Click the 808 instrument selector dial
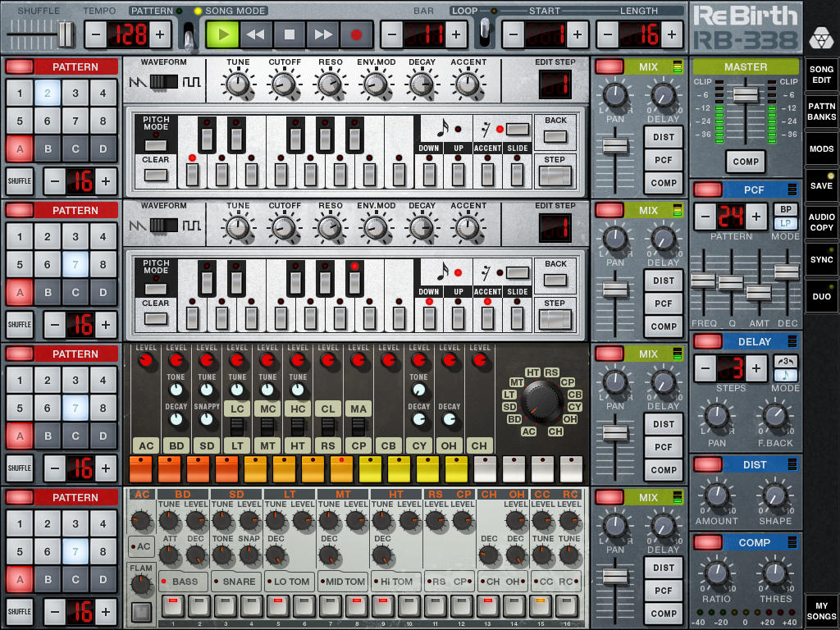Viewport: 840px width, 630px height. (x=541, y=403)
